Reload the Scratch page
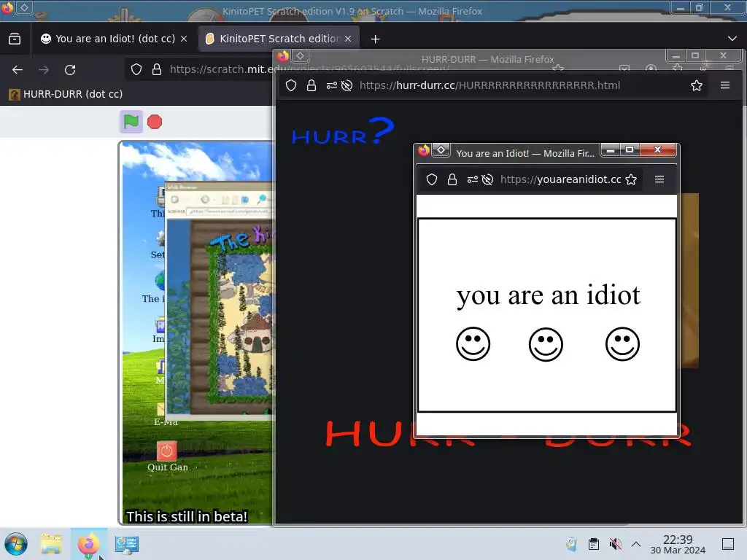This screenshot has width=747, height=560. tap(70, 70)
